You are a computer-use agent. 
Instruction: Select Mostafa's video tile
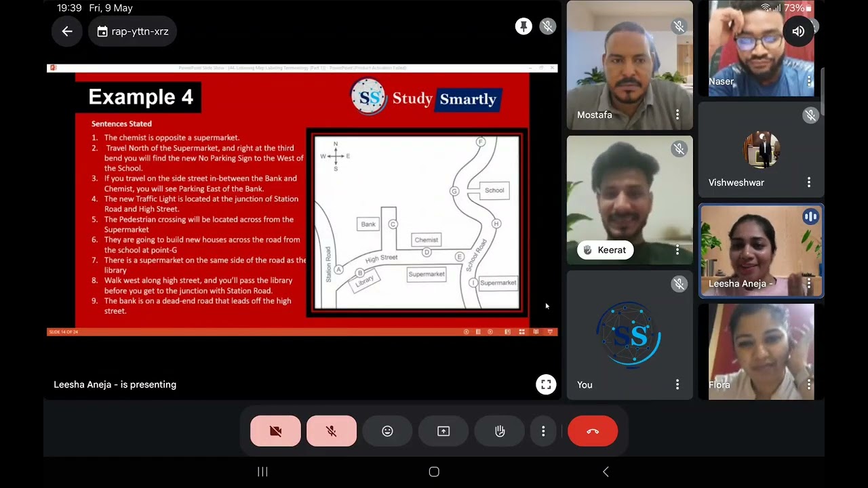point(630,65)
